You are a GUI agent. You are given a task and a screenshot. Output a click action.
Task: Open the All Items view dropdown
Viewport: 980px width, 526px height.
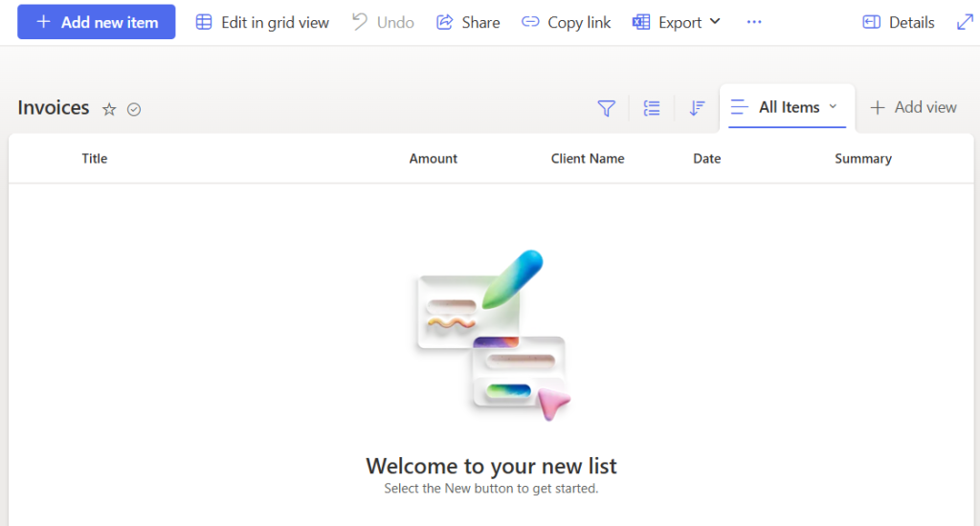click(788, 107)
